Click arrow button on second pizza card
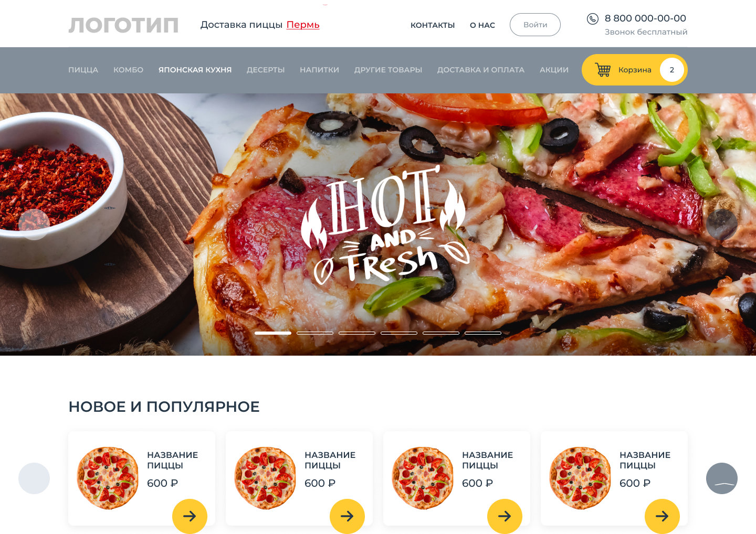The image size is (756, 534). (x=347, y=516)
